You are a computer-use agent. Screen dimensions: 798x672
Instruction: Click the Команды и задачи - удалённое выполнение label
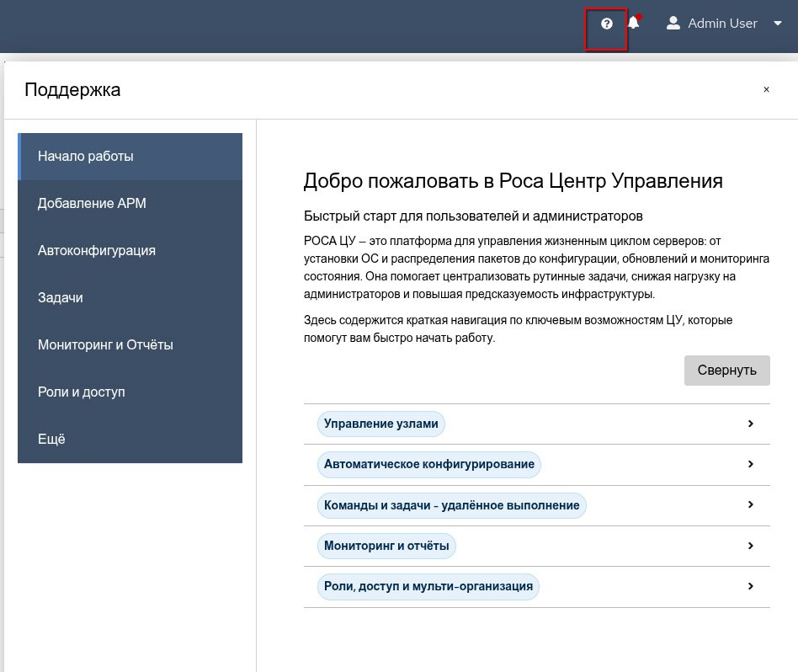click(x=451, y=505)
